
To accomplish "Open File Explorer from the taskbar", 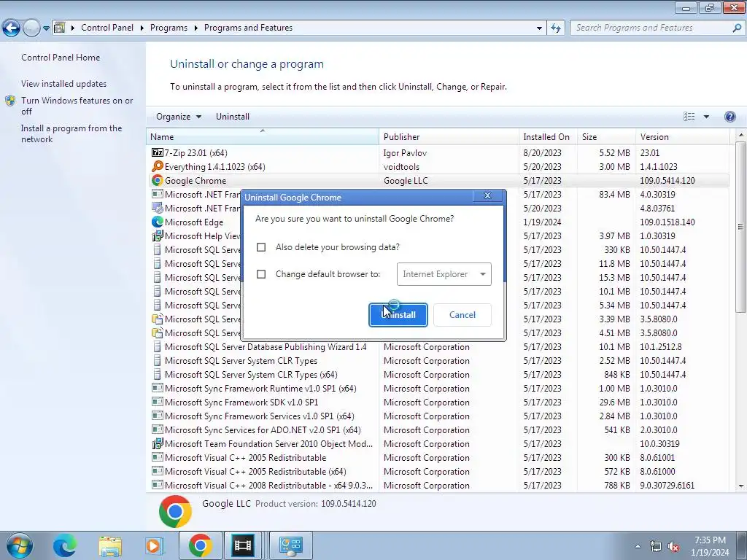I will [x=110, y=545].
